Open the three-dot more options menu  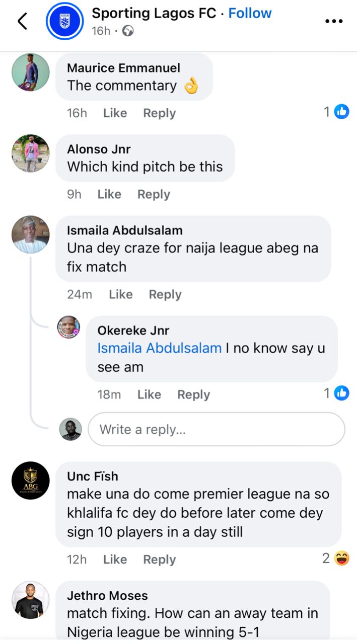tap(333, 21)
